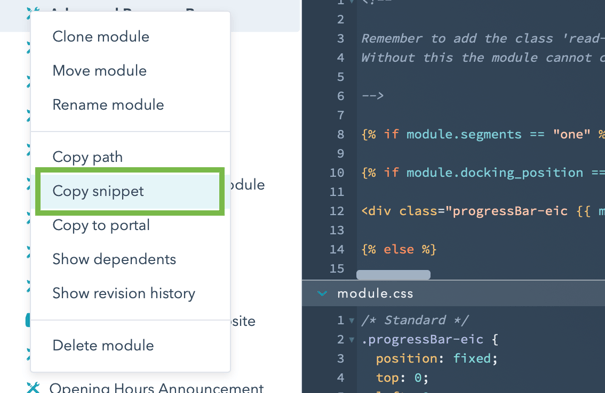Fold code at CSS line 2 arrow
The height and width of the screenshot is (393, 605).
click(352, 340)
